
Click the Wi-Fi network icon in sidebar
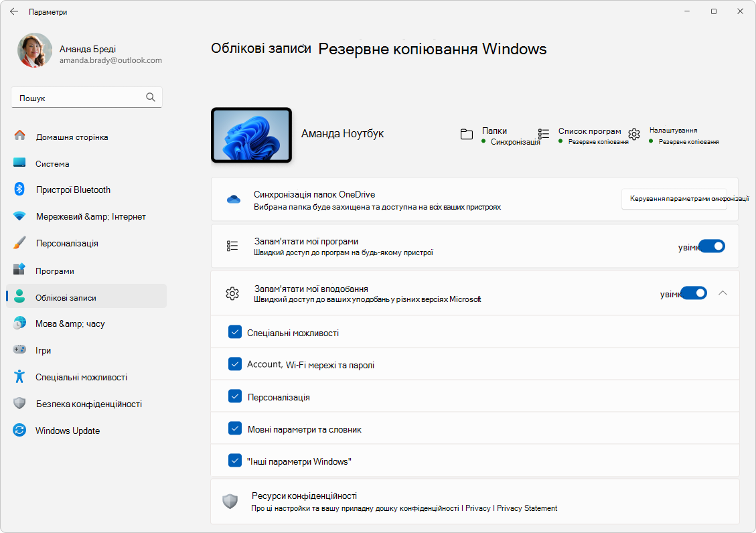[19, 216]
